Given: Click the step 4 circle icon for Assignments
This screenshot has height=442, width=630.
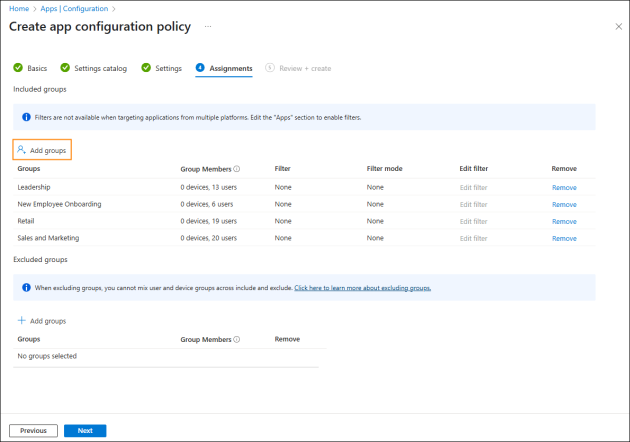Looking at the screenshot, I should click(x=200, y=68).
